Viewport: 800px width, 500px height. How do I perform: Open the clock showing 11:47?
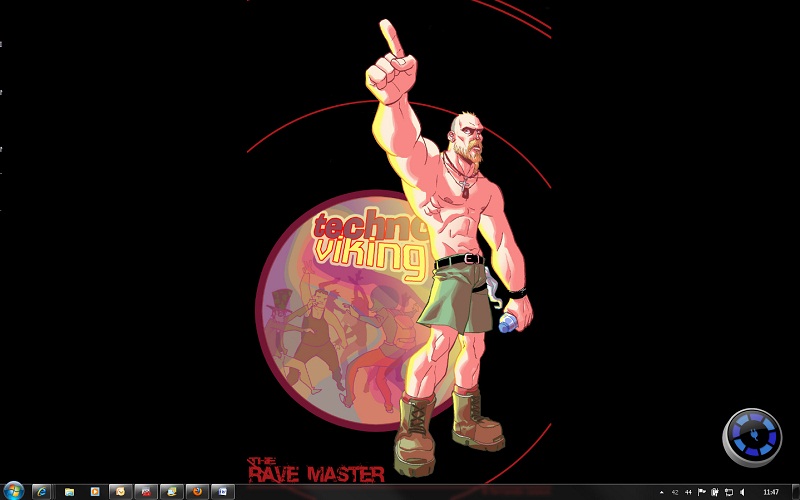click(771, 492)
